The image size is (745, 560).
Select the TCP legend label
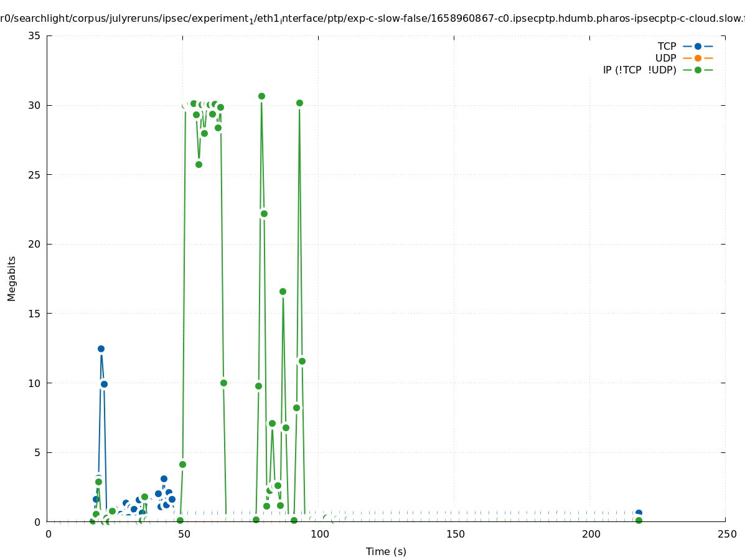[x=667, y=46]
